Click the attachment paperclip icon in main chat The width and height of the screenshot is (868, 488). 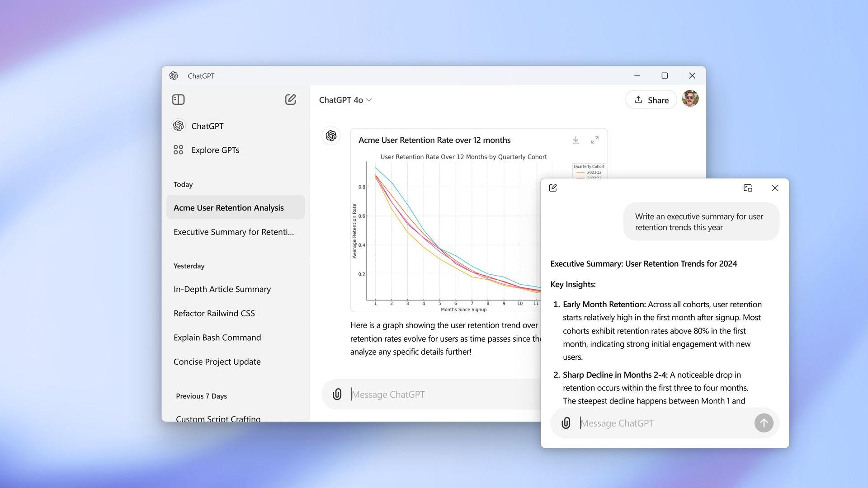337,394
